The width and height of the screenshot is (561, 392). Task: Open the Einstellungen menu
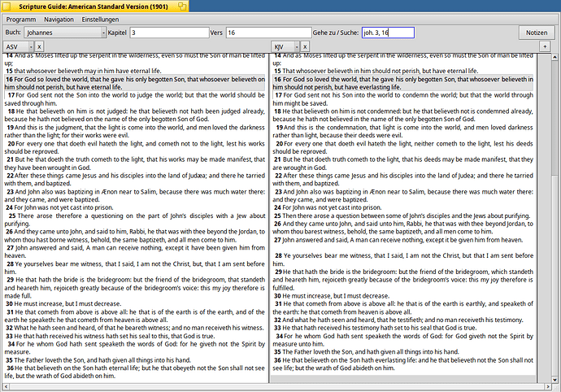(100, 20)
